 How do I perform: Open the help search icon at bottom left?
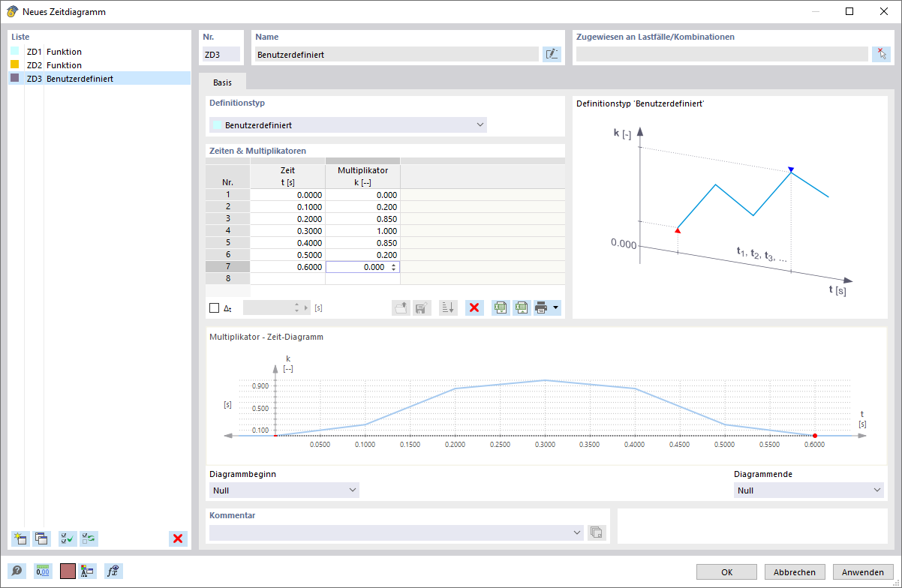17,571
